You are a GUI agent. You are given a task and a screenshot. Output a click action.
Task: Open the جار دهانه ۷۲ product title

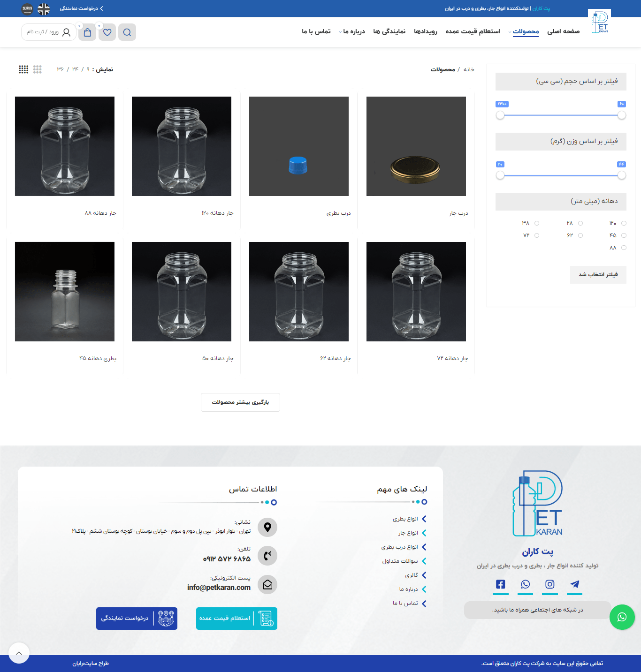click(452, 358)
